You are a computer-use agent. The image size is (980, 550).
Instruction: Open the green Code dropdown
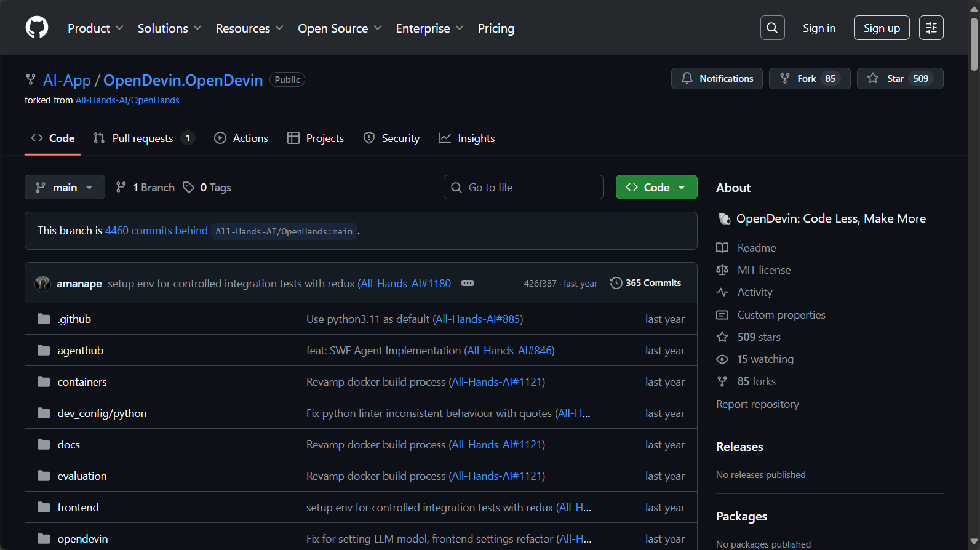pyautogui.click(x=656, y=187)
